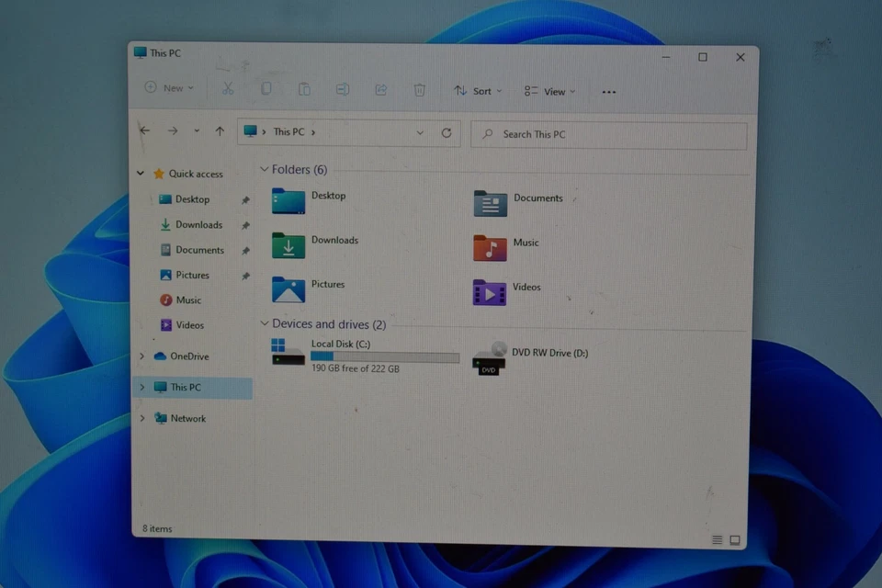The width and height of the screenshot is (882, 588).
Task: Select the Downloads folder icon
Action: (x=288, y=246)
